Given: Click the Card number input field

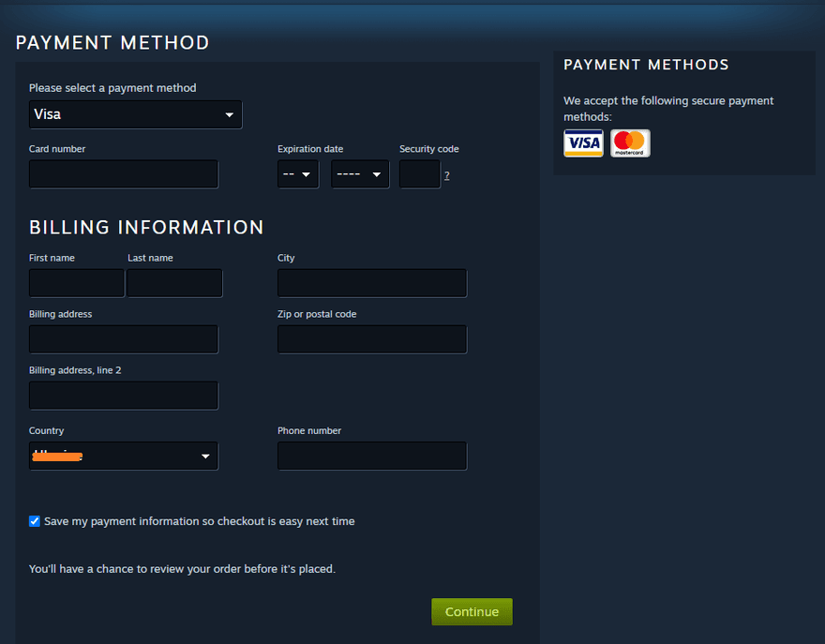Looking at the screenshot, I should click(x=124, y=174).
